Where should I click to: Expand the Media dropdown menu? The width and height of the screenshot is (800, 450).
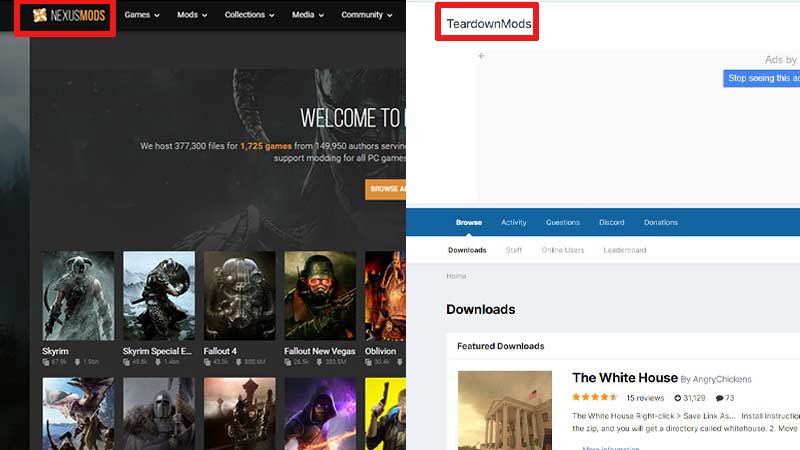pos(308,15)
